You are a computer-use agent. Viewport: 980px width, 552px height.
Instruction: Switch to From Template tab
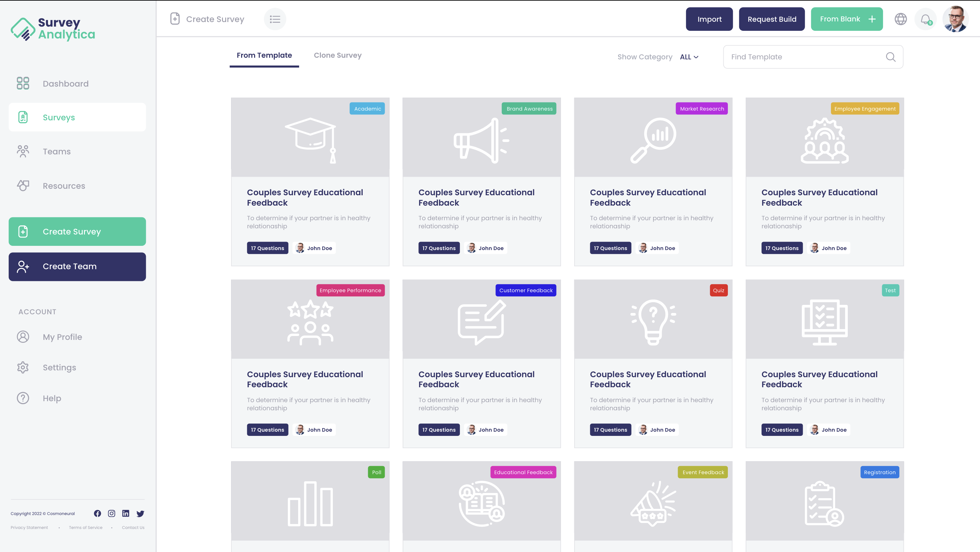click(264, 55)
